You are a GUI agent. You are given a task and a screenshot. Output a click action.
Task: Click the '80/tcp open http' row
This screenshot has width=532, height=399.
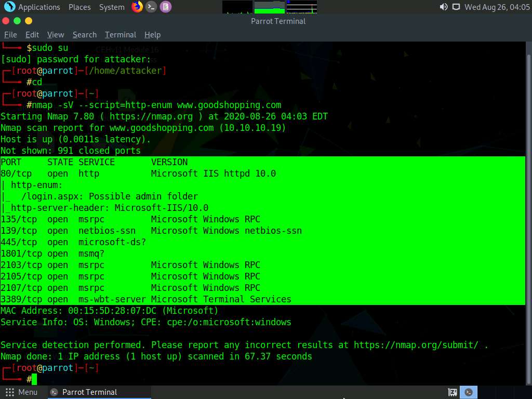(x=138, y=174)
